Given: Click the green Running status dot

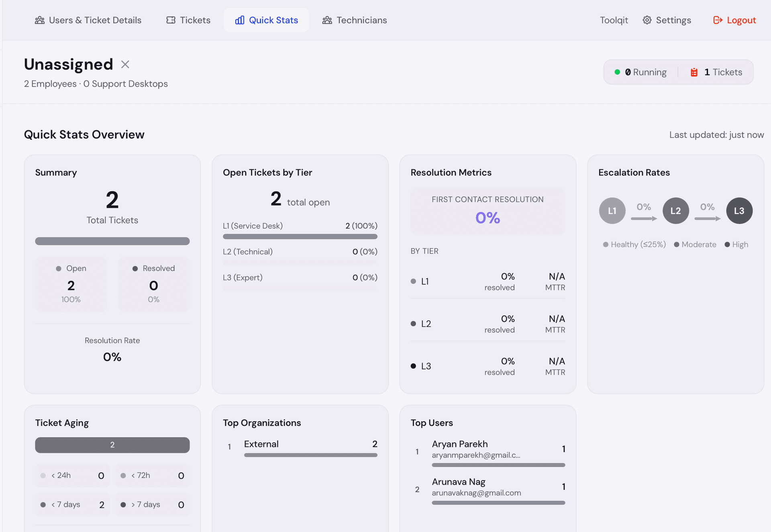Looking at the screenshot, I should click(618, 72).
